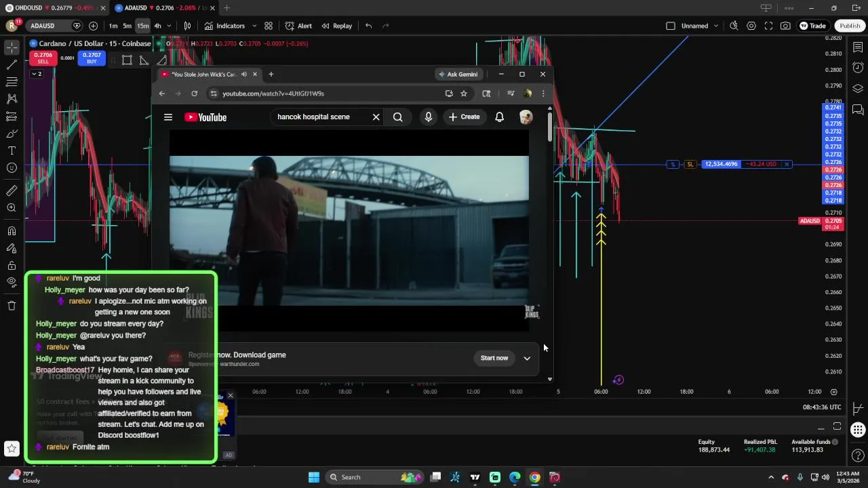
Task: Click the Publish button
Action: coord(850,26)
